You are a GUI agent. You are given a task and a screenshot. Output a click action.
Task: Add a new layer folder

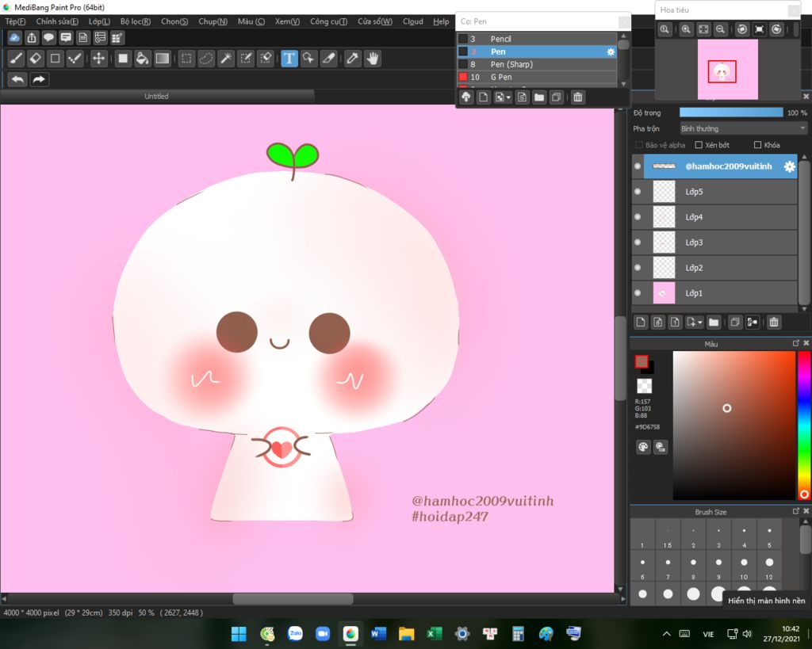point(714,323)
